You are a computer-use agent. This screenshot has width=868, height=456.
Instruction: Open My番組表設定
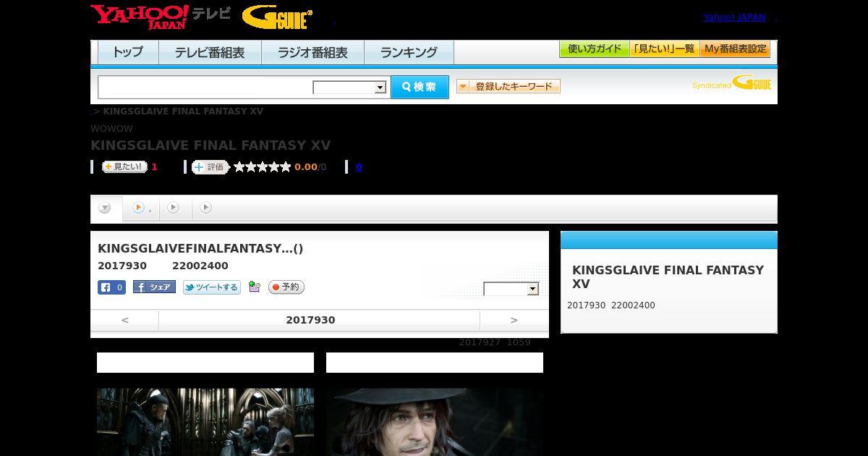pyautogui.click(x=735, y=49)
